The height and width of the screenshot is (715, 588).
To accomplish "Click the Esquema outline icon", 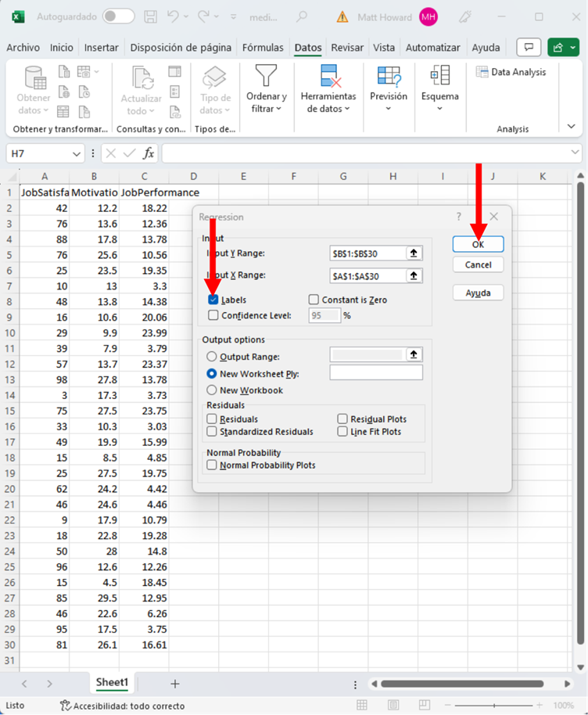I will (439, 76).
